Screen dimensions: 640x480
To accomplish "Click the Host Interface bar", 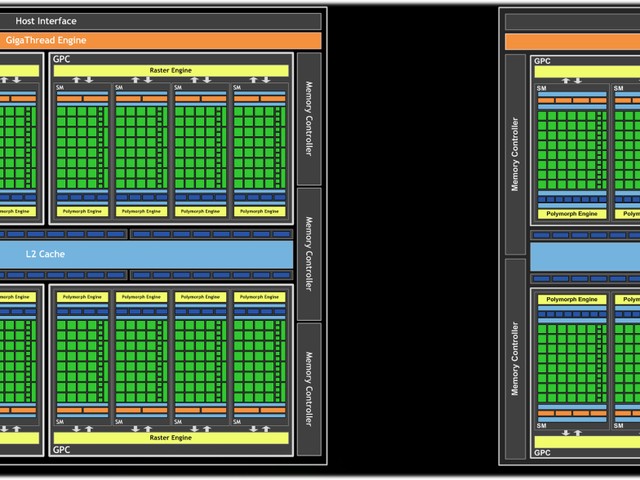I will tap(160, 21).
